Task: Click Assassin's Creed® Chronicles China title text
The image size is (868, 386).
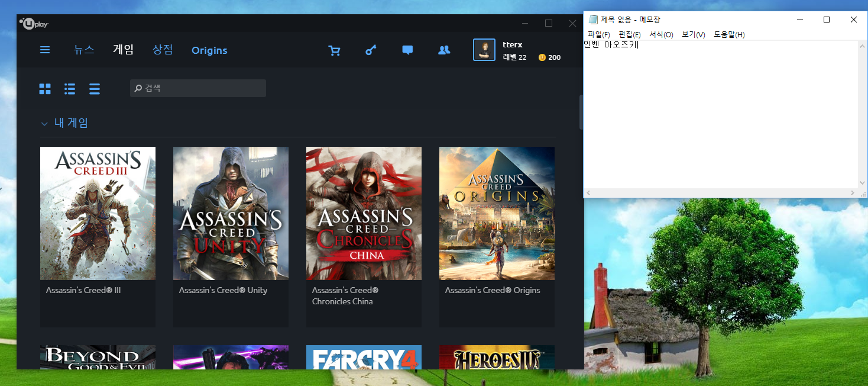Action: tap(345, 296)
